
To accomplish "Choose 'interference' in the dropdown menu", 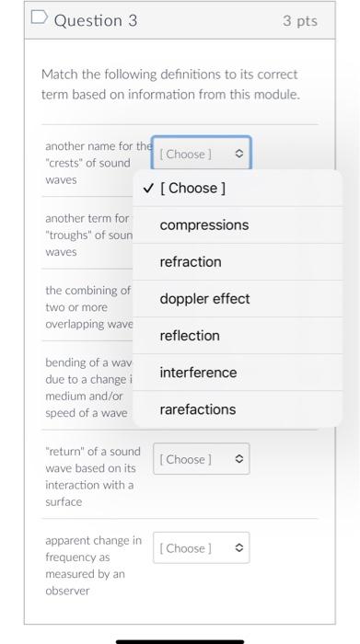I will (238, 373).
